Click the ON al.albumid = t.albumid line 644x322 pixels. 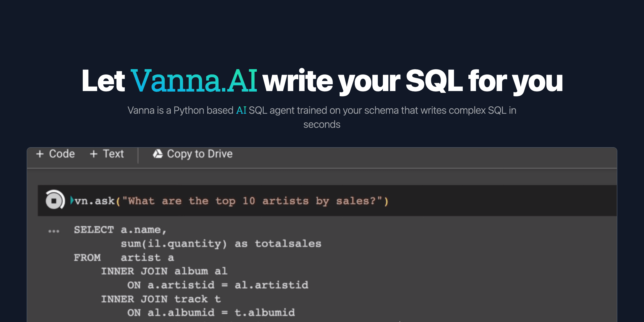pos(211,313)
